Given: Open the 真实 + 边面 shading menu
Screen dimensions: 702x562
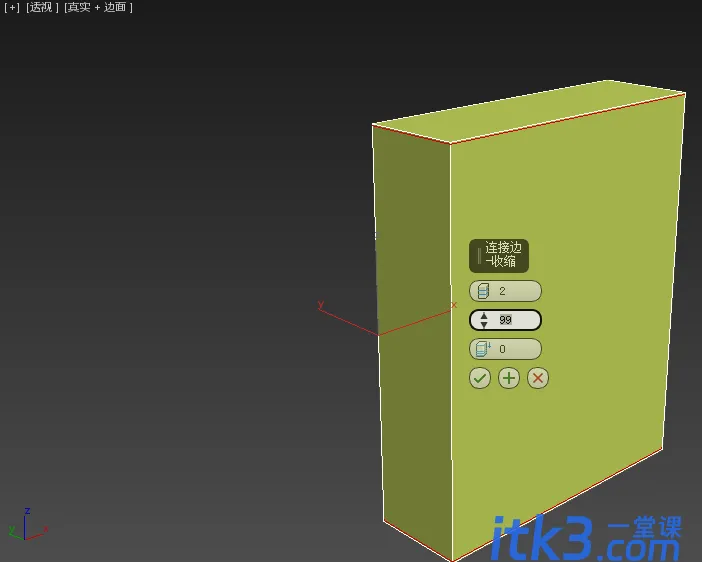Looking at the screenshot, I should (x=98, y=7).
